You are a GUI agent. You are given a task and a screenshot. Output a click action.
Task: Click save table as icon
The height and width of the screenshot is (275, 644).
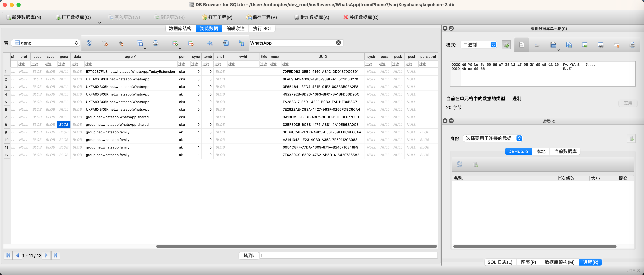point(140,43)
